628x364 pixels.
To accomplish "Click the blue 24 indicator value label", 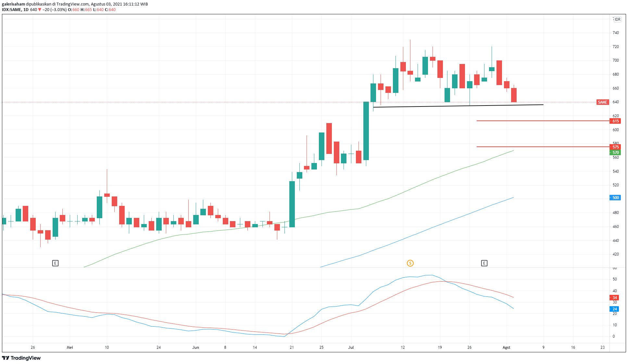I will [614, 309].
